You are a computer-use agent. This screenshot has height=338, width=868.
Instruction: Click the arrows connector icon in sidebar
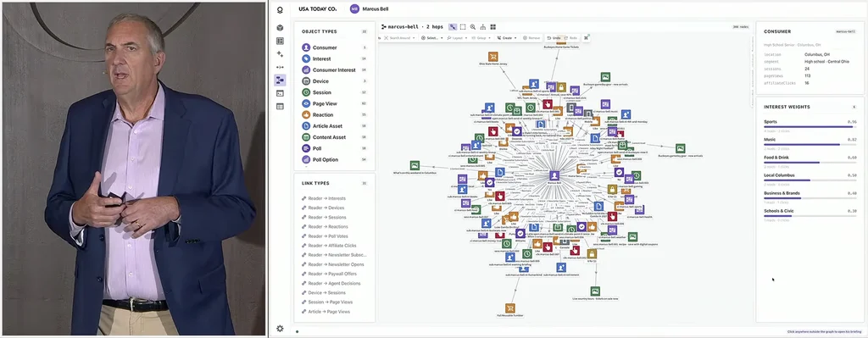pos(280,67)
